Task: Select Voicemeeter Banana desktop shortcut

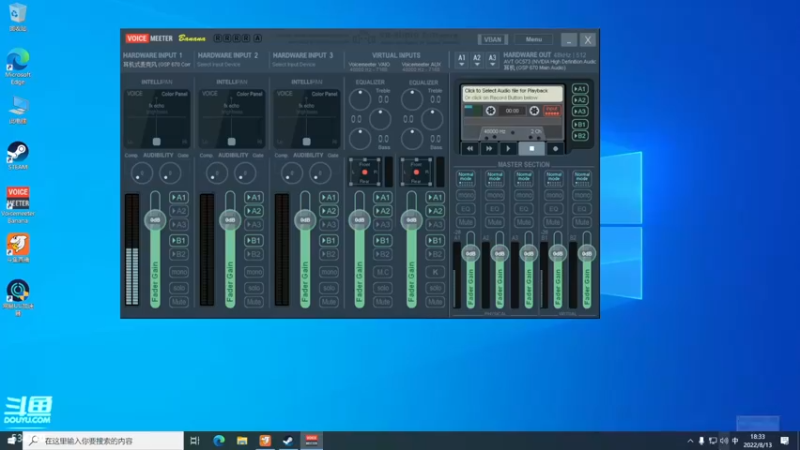Action: coord(18,205)
